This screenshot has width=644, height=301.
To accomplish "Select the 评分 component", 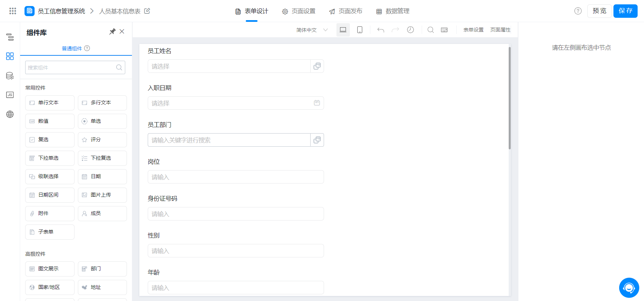I will pos(102,140).
